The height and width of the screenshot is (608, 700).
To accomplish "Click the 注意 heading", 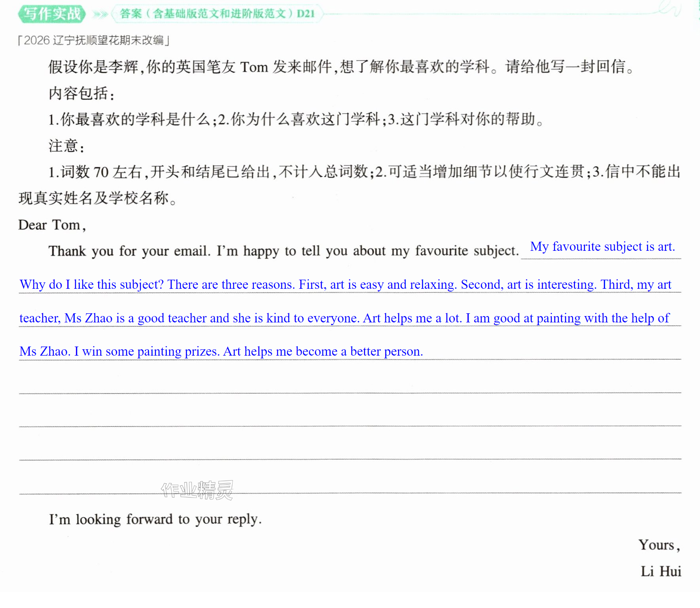I will [66, 146].
